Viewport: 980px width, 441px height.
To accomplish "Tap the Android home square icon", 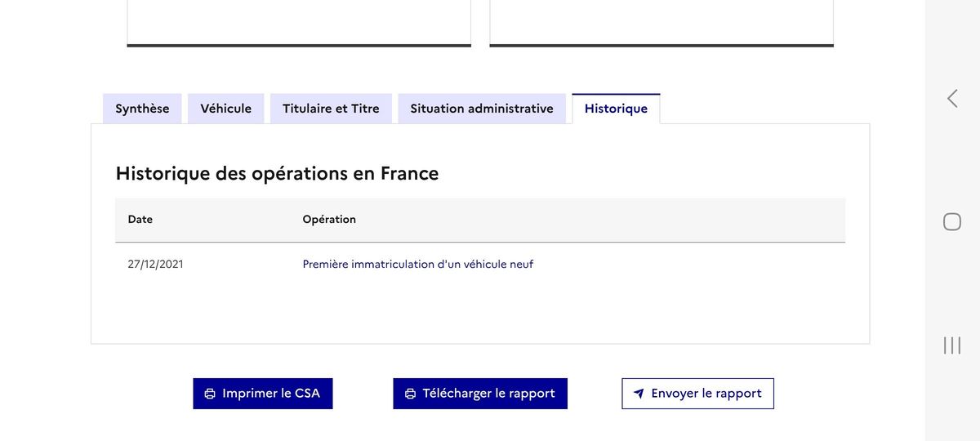I will [x=952, y=221].
